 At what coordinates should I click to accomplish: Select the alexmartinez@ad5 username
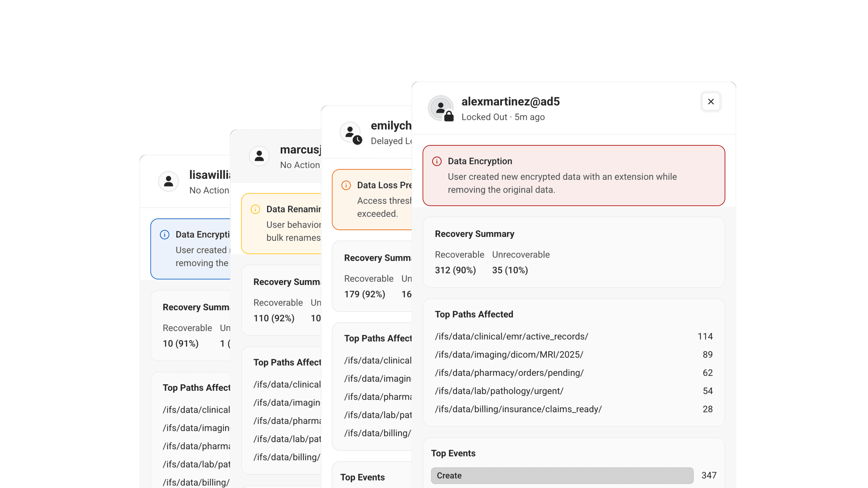point(510,101)
